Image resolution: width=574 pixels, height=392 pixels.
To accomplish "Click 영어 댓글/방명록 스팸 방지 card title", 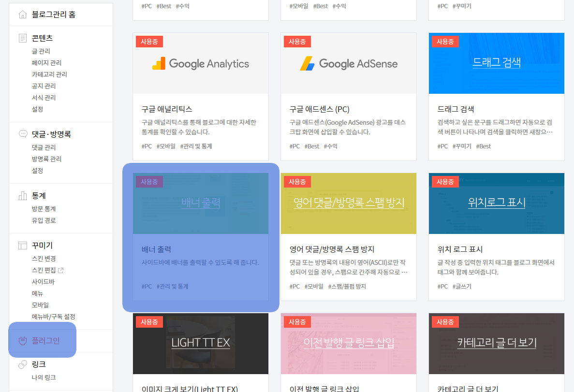I will (x=332, y=249).
